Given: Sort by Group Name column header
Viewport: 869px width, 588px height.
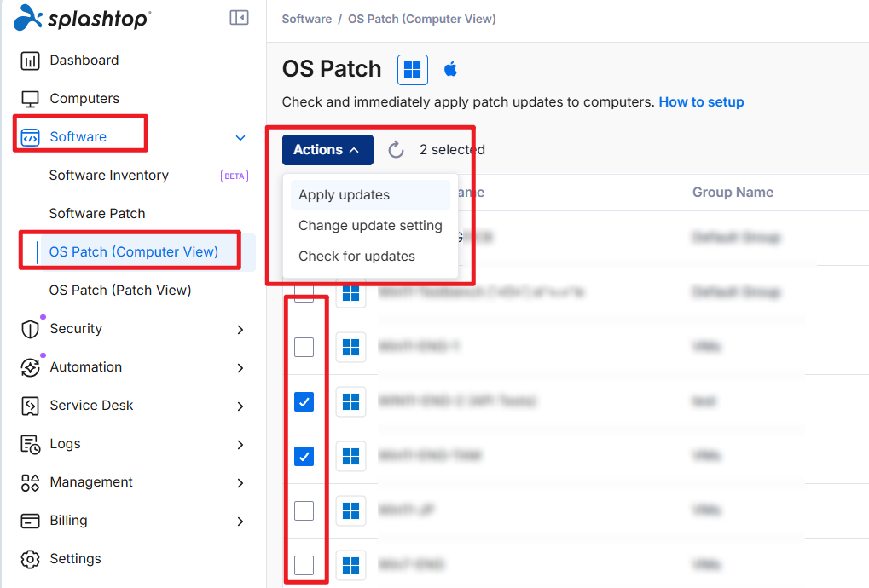Looking at the screenshot, I should point(733,192).
